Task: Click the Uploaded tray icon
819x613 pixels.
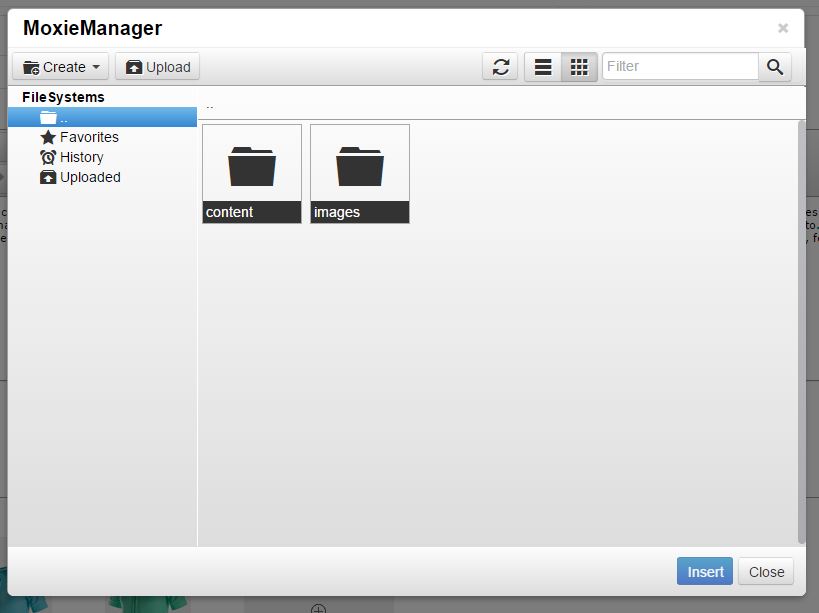Action: point(48,178)
